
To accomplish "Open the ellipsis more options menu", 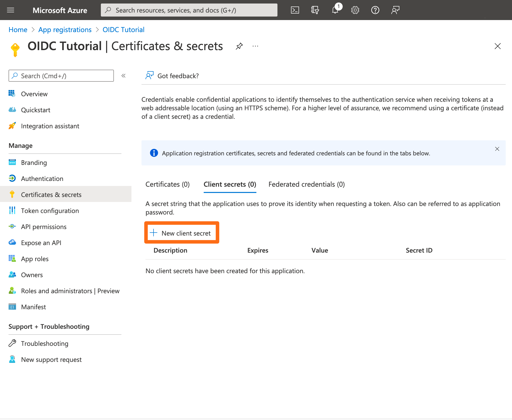I will coord(255,46).
